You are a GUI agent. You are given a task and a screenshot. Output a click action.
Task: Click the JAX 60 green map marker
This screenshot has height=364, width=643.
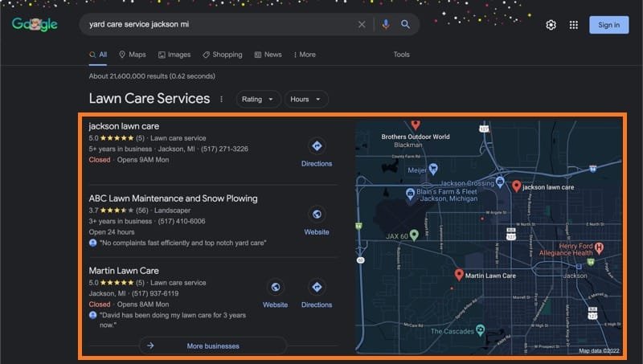414,235
